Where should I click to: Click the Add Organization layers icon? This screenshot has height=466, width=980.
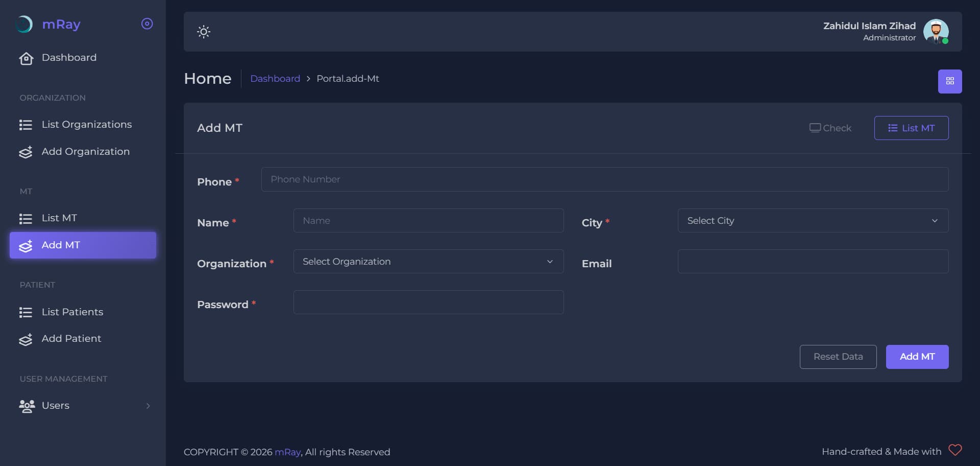(x=26, y=152)
